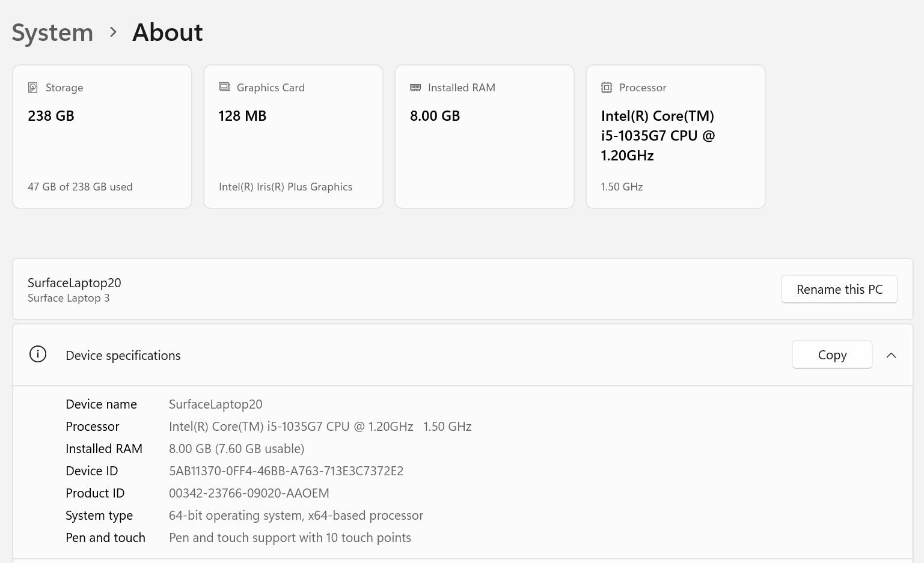Screen dimensions: 924x563
Task: Click the Device name label
Action: coord(101,404)
